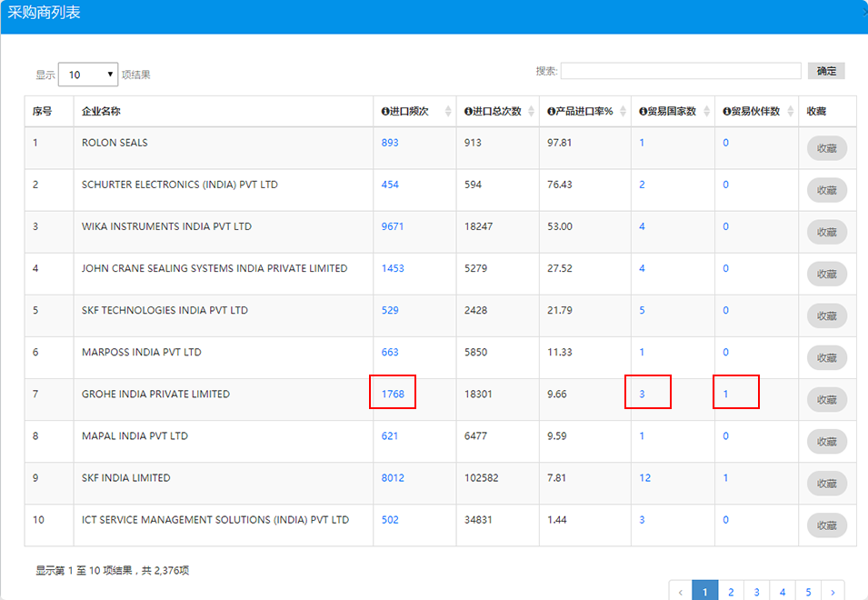Screen dimensions: 868x600
Task: Click the 确定 search confirm button
Action: coord(826,71)
